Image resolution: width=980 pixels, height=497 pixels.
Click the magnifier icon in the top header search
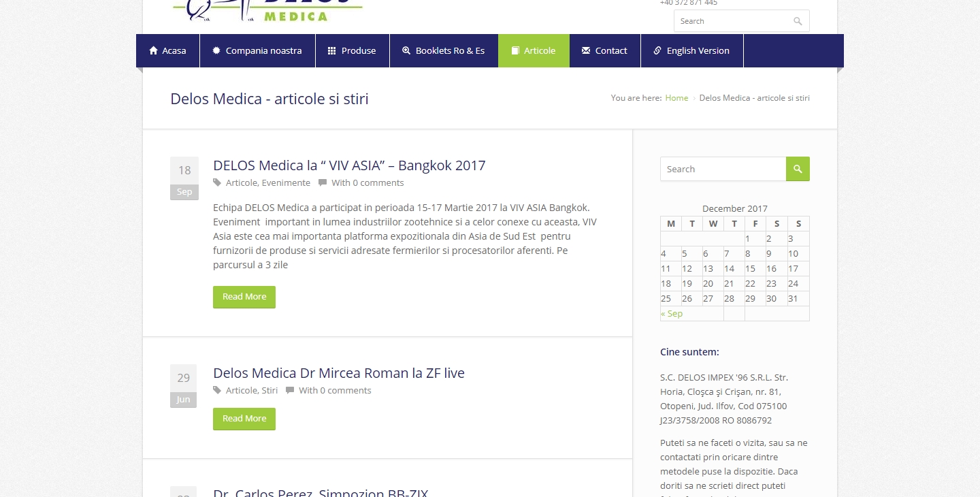798,21
